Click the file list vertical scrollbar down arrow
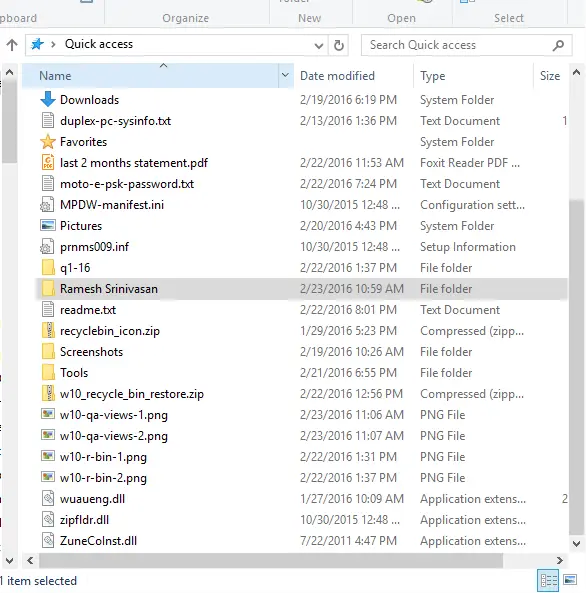The image size is (586, 593). 576,543
